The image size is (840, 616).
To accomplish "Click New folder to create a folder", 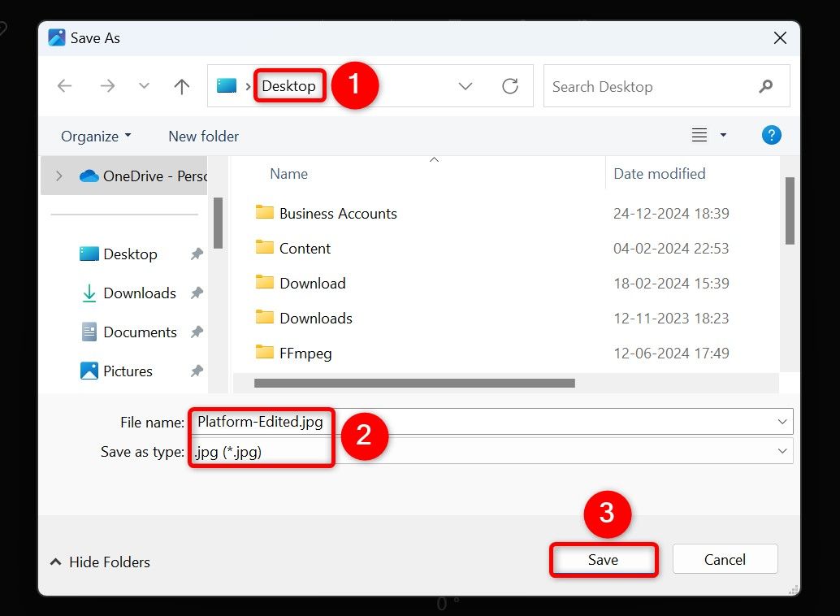I will (x=203, y=136).
